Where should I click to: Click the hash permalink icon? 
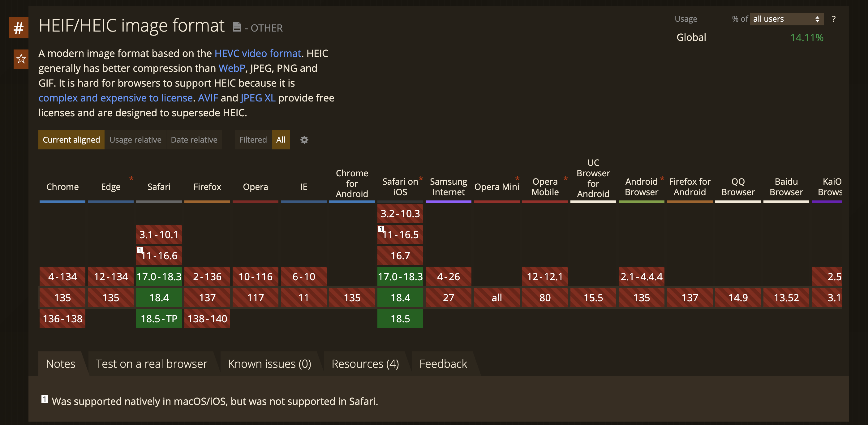[19, 28]
